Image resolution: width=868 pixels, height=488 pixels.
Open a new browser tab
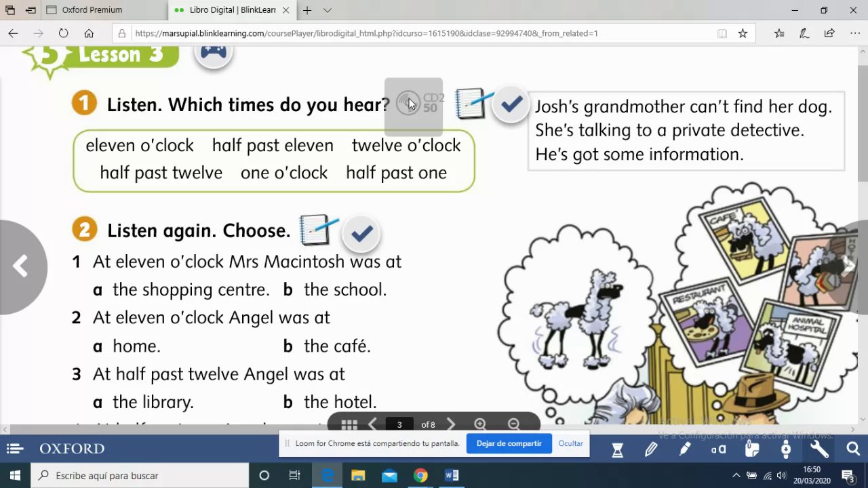pyautogui.click(x=307, y=10)
